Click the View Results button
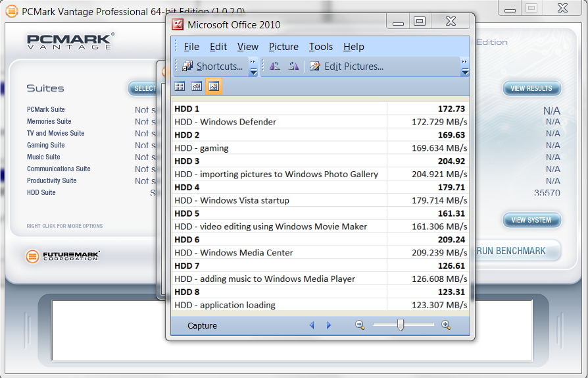This screenshot has width=588, height=378. (x=531, y=88)
